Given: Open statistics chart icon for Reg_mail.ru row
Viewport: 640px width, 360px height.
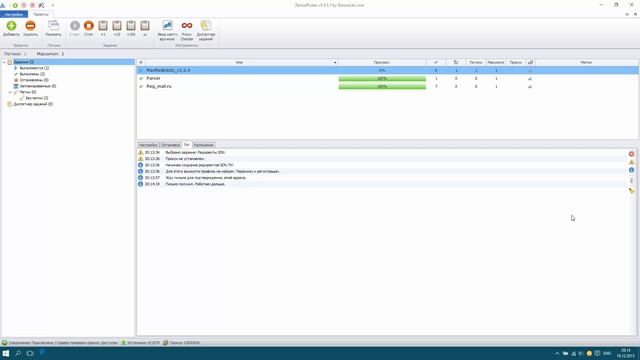Looking at the screenshot, I should (530, 87).
